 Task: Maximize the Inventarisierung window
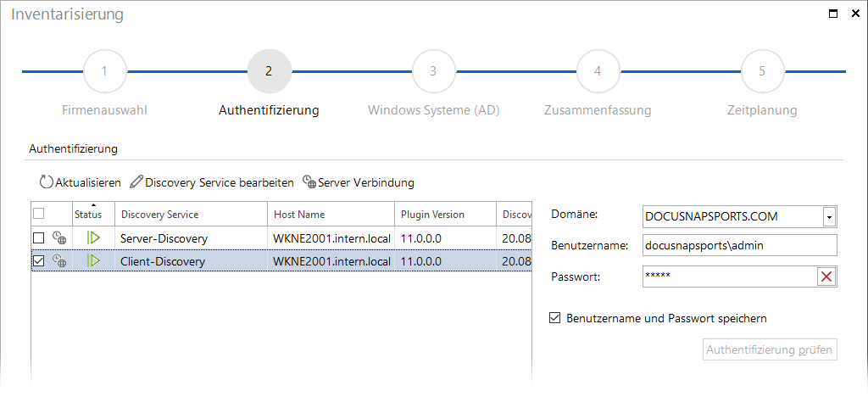(x=833, y=14)
